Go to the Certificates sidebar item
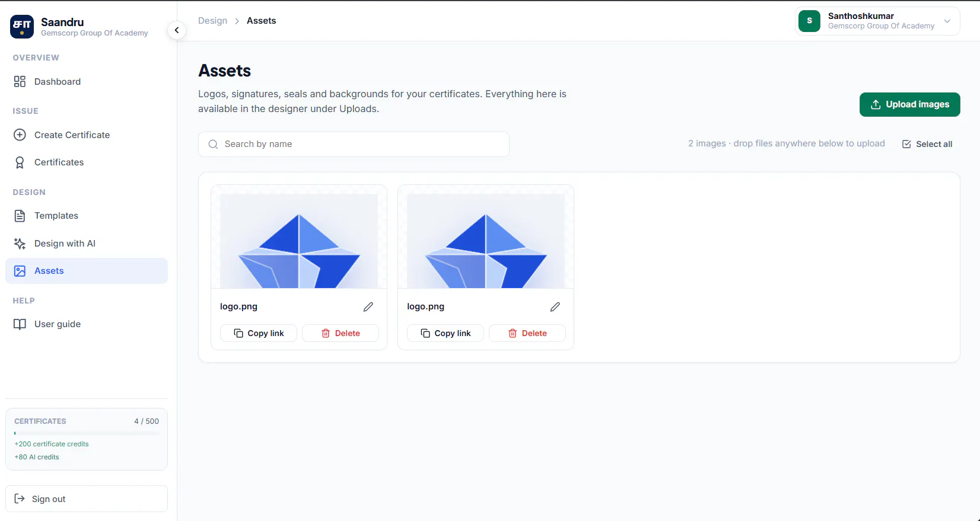Screen dimensions: 980x521 [87, 162]
